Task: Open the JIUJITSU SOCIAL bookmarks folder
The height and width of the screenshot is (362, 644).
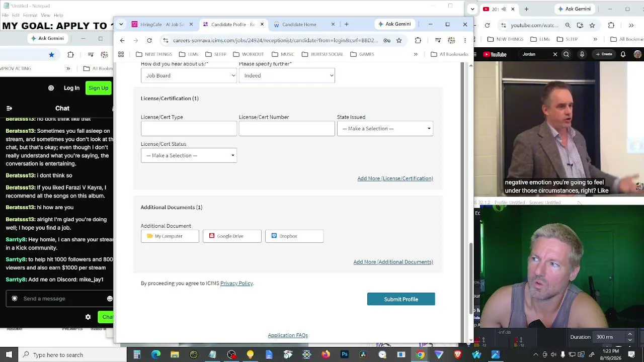Action: pyautogui.click(x=322, y=54)
